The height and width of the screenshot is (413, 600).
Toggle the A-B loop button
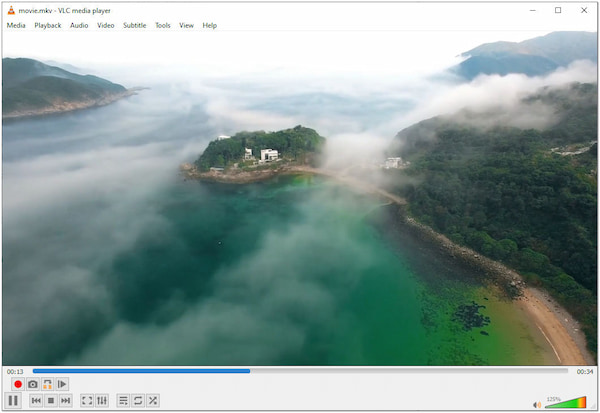tap(47, 384)
